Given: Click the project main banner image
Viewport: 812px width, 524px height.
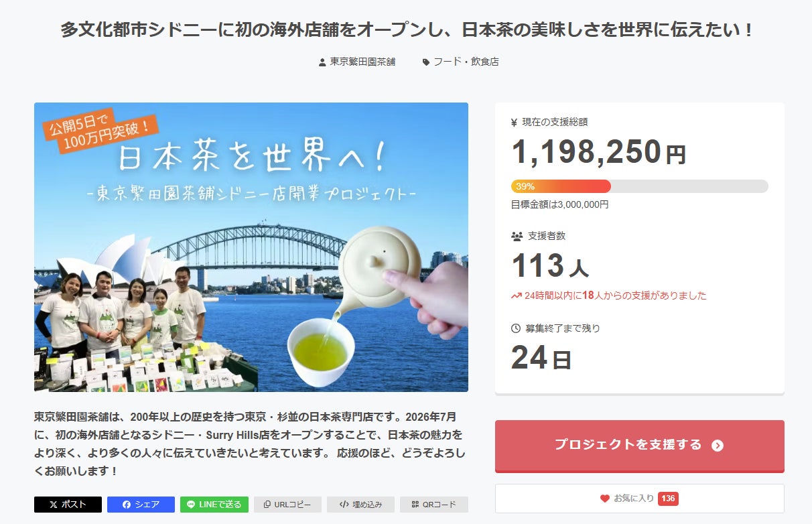Looking at the screenshot, I should coord(251,247).
